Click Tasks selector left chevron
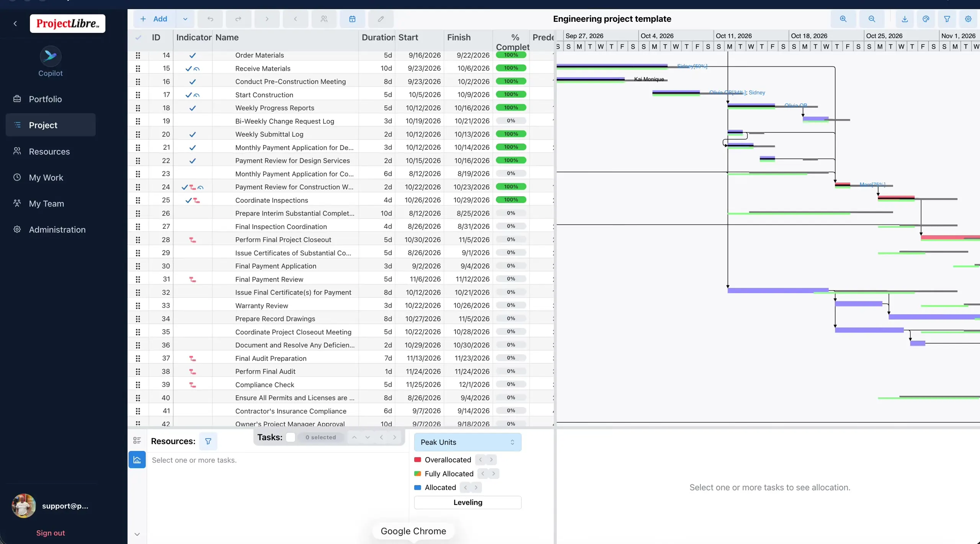The width and height of the screenshot is (980, 544). (x=381, y=437)
